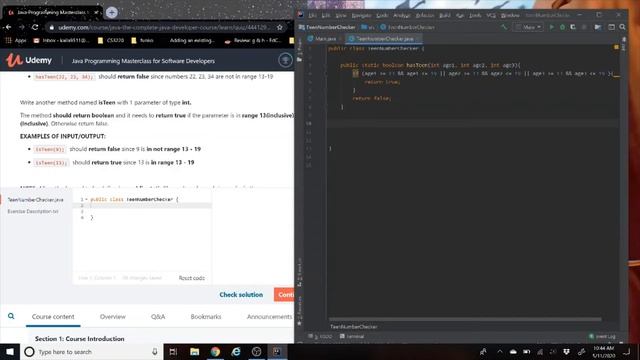Open the 'Review: g & h' bookmark
The image size is (640, 360).
(x=253, y=40)
